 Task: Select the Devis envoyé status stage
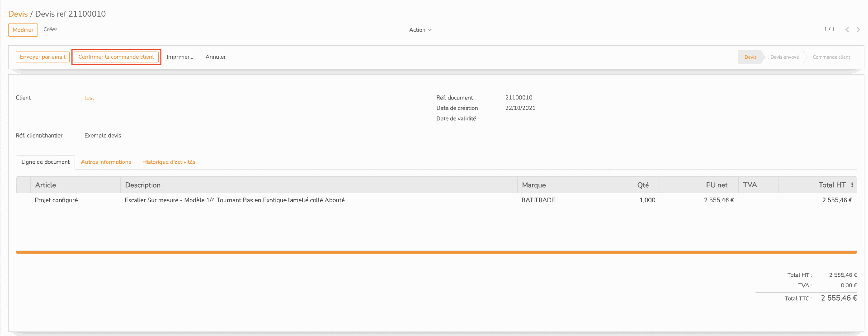(784, 57)
